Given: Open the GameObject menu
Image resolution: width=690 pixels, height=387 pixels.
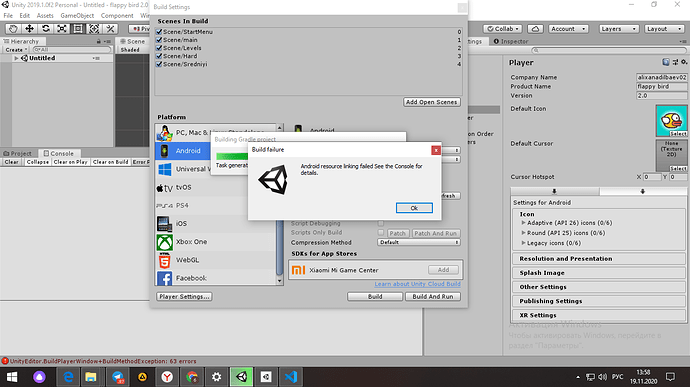Looking at the screenshot, I should tap(77, 15).
